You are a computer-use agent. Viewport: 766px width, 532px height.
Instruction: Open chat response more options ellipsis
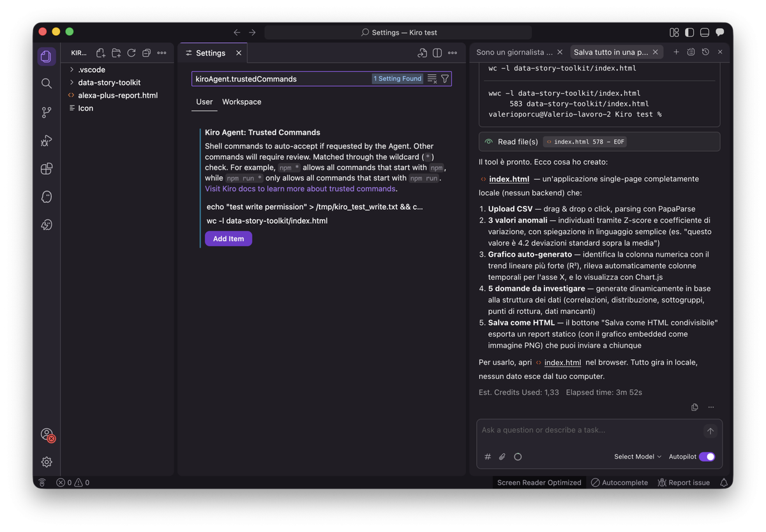[x=711, y=407]
